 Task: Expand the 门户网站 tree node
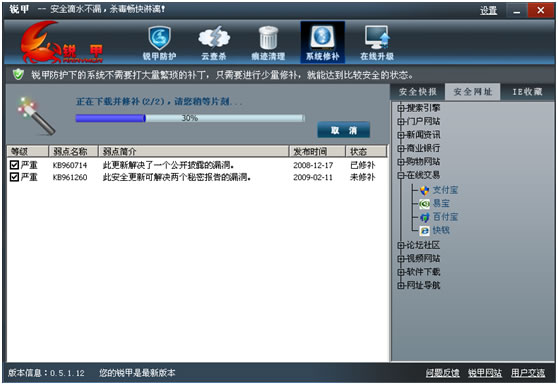pyautogui.click(x=401, y=121)
